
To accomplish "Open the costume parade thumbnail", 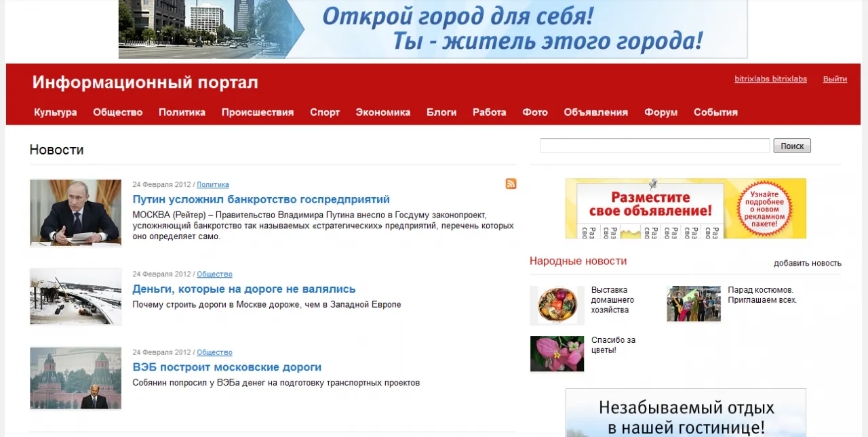I will (x=693, y=304).
